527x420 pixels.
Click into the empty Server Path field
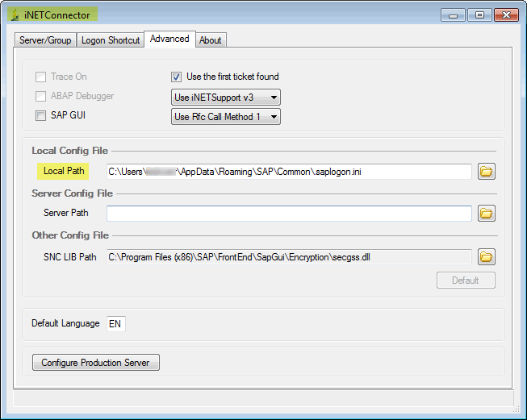click(289, 213)
